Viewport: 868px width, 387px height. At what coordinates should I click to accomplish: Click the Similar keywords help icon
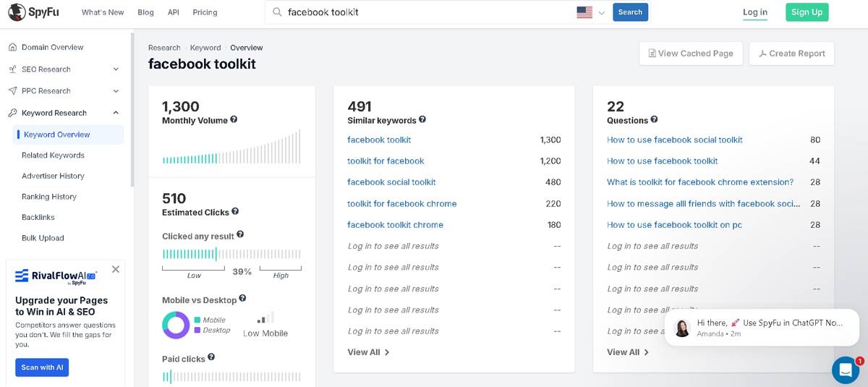pyautogui.click(x=422, y=120)
